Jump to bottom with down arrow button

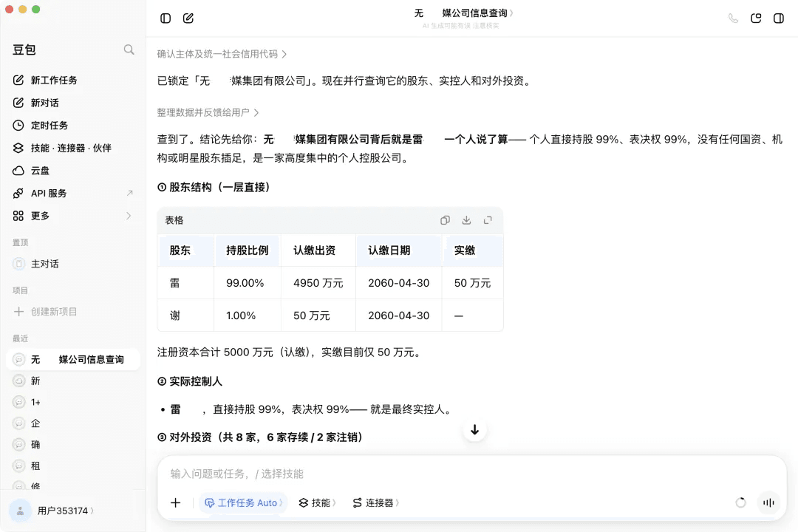pyautogui.click(x=474, y=430)
